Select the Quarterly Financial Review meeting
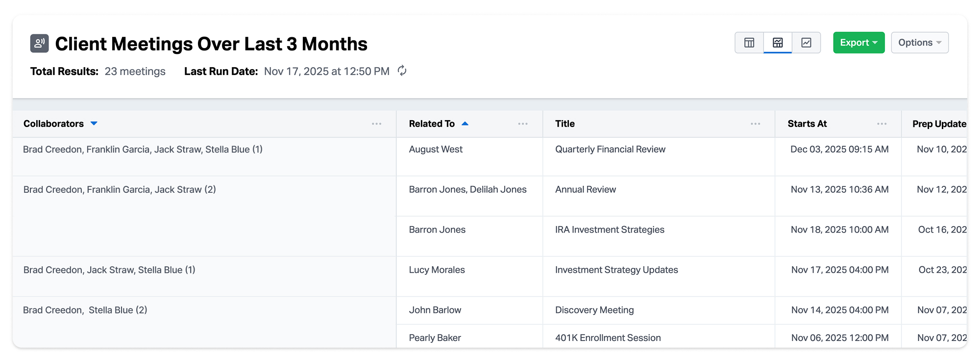 tap(610, 150)
